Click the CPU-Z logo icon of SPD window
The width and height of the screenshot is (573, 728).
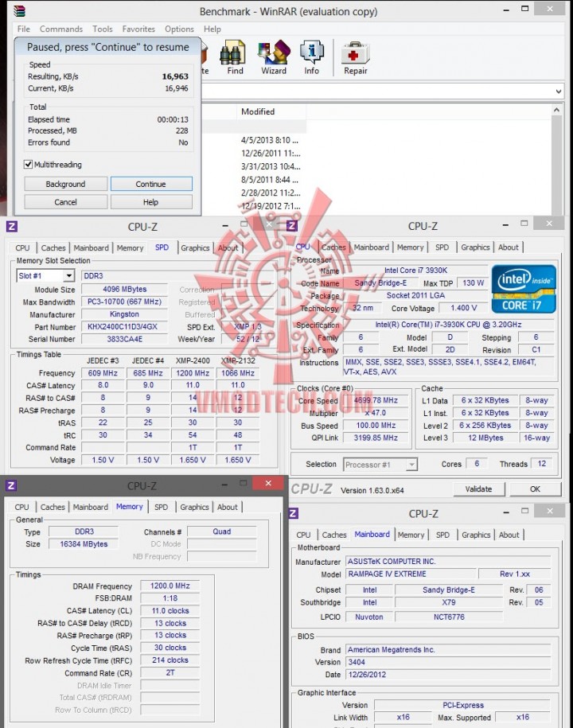point(12,227)
